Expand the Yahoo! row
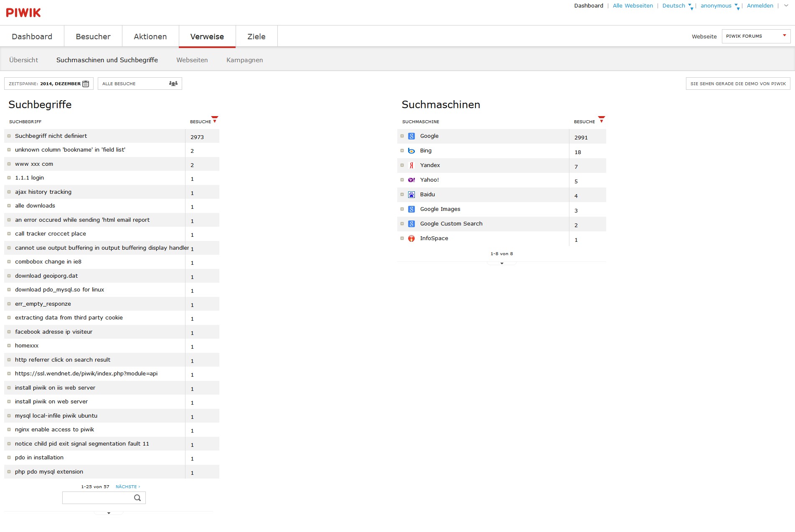The width and height of the screenshot is (795, 532). (402, 180)
